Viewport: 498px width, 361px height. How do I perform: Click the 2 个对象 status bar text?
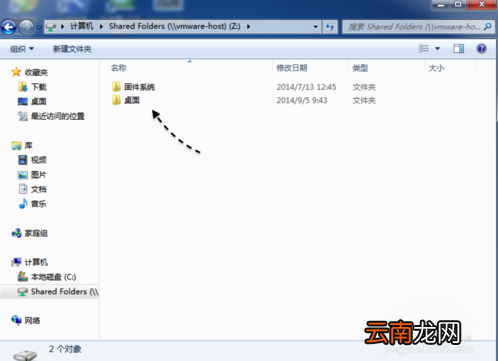click(x=65, y=349)
